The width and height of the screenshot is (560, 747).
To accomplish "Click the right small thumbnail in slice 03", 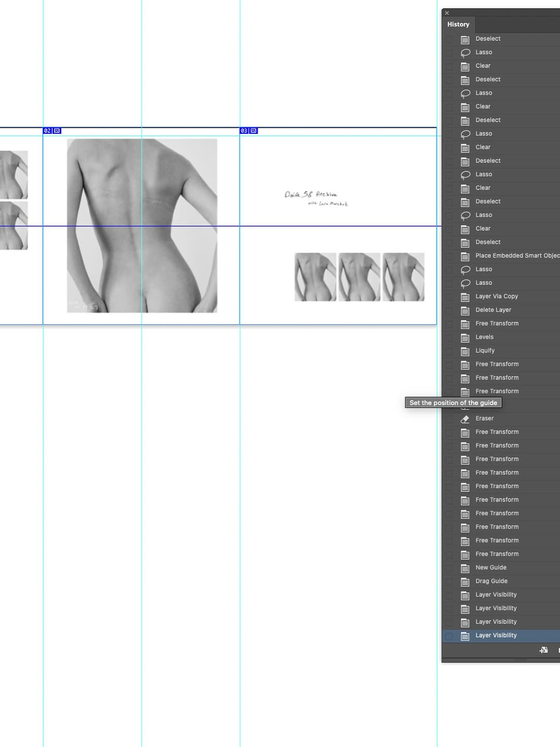I will 403,277.
